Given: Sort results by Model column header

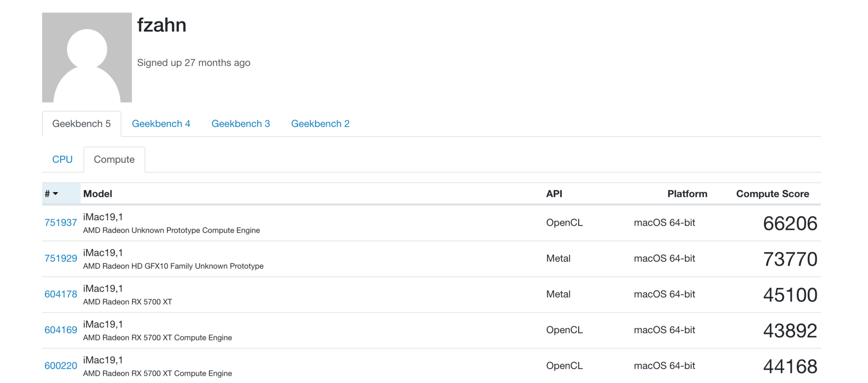Looking at the screenshot, I should pyautogui.click(x=98, y=194).
